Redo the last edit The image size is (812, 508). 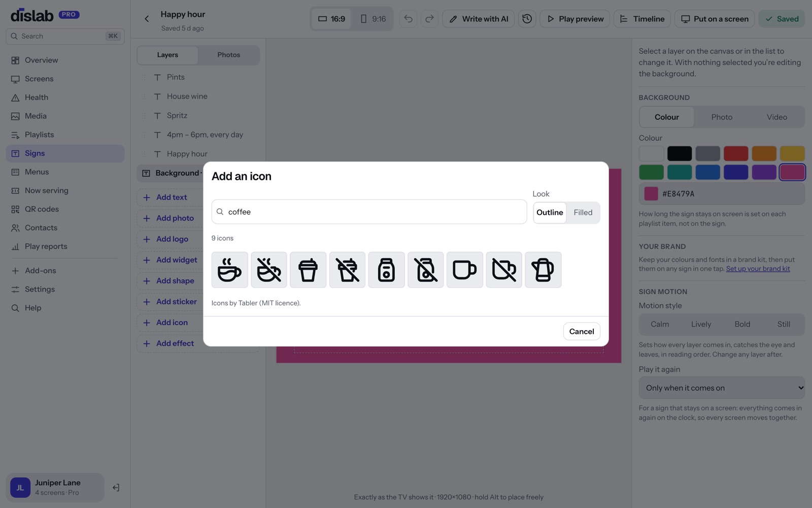(x=429, y=19)
